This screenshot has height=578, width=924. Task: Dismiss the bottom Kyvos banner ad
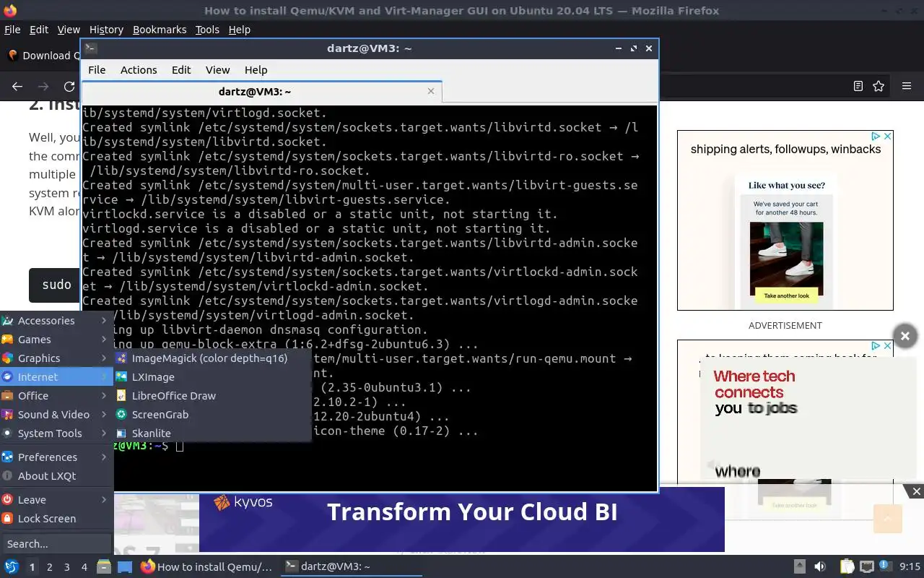[x=916, y=491]
